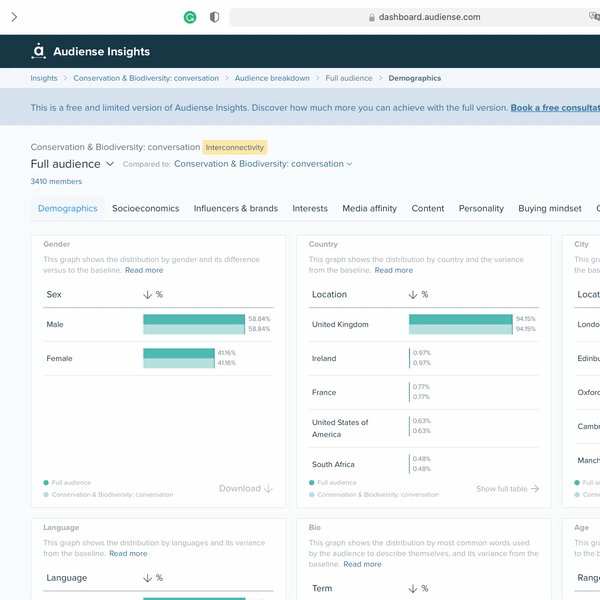Open the Socioeconomics tab
The height and width of the screenshot is (600, 600).
tap(145, 209)
